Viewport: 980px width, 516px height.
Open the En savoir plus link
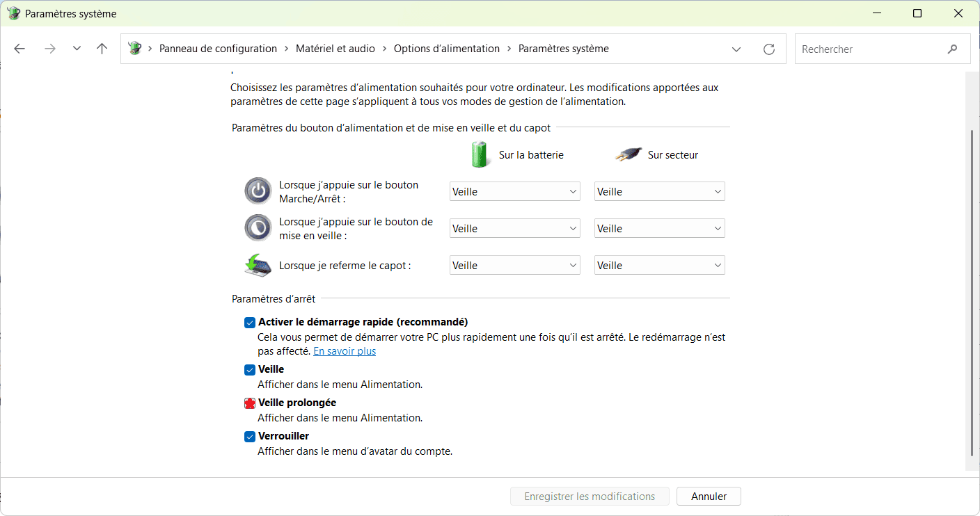[x=345, y=351]
